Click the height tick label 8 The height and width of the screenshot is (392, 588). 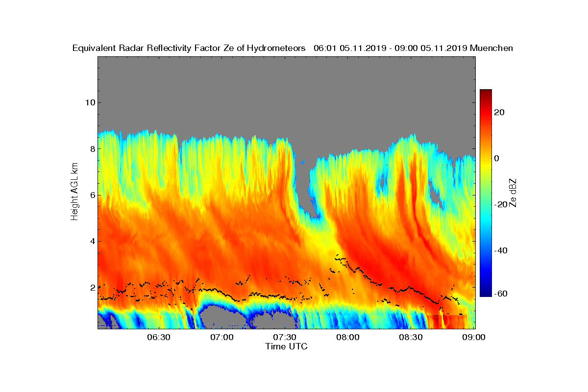point(92,148)
